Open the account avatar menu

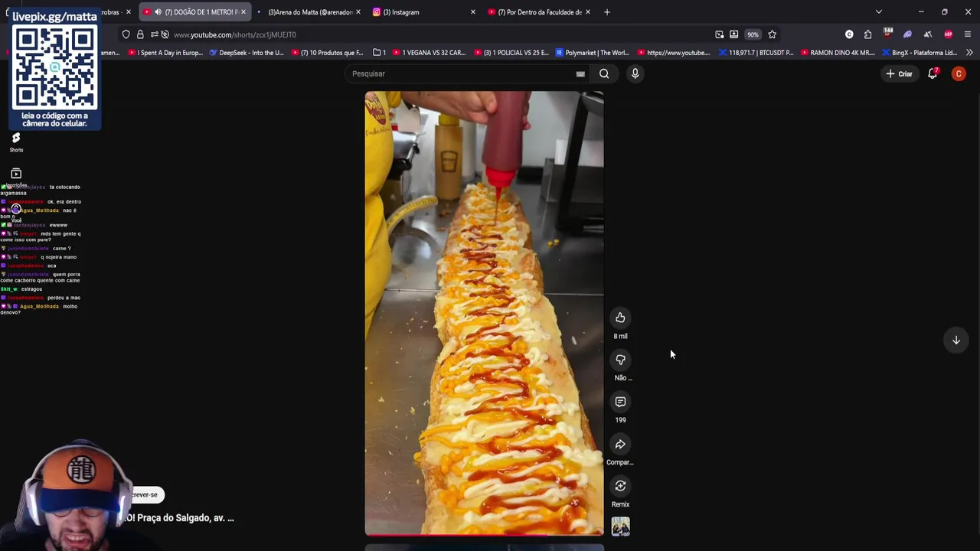click(959, 73)
